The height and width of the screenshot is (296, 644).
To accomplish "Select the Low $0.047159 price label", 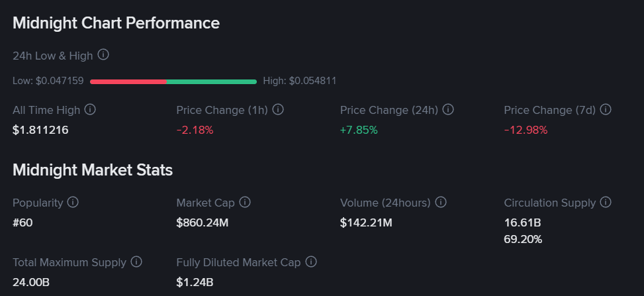I will pyautogui.click(x=48, y=81).
